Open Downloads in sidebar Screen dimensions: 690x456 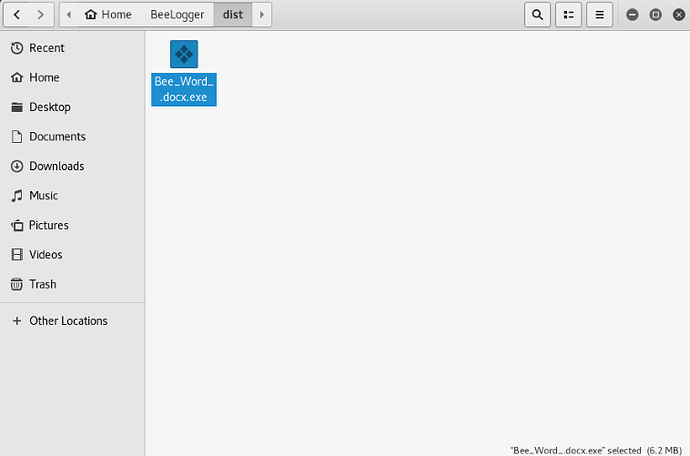56,166
